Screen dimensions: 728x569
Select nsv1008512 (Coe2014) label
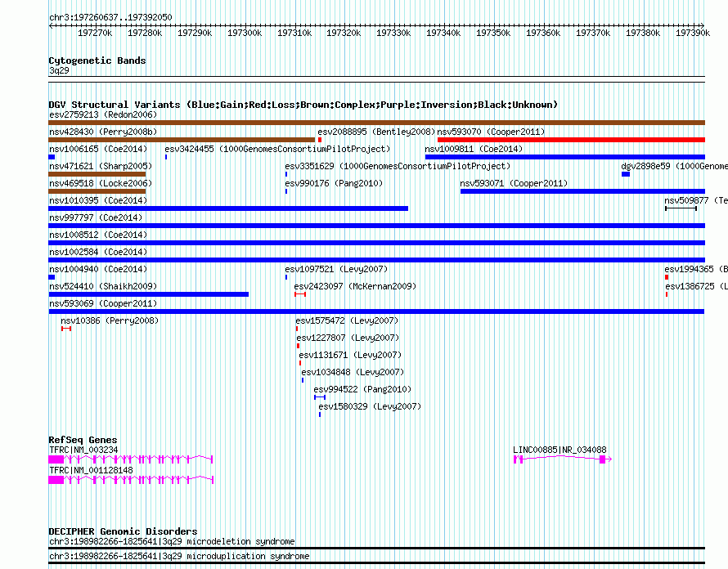pos(98,235)
